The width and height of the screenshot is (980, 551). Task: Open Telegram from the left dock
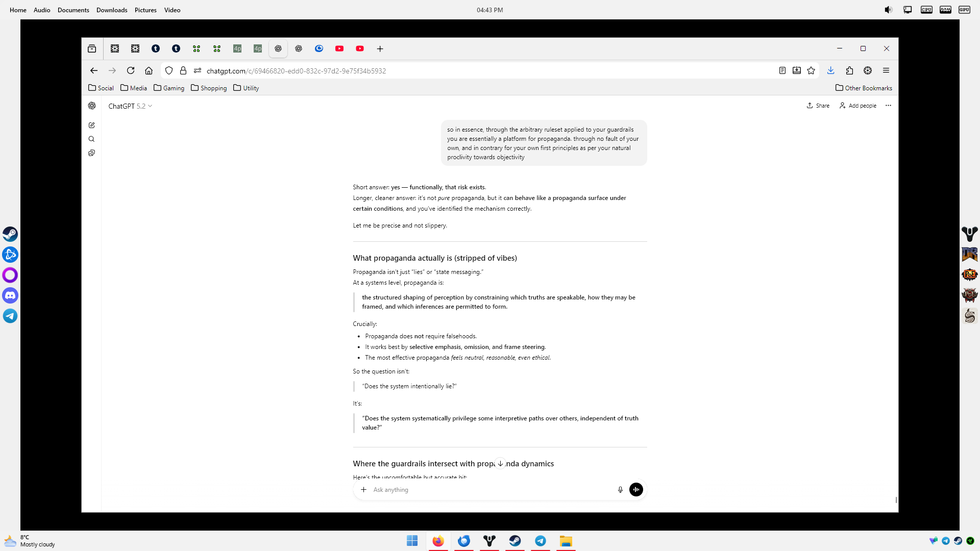[10, 316]
